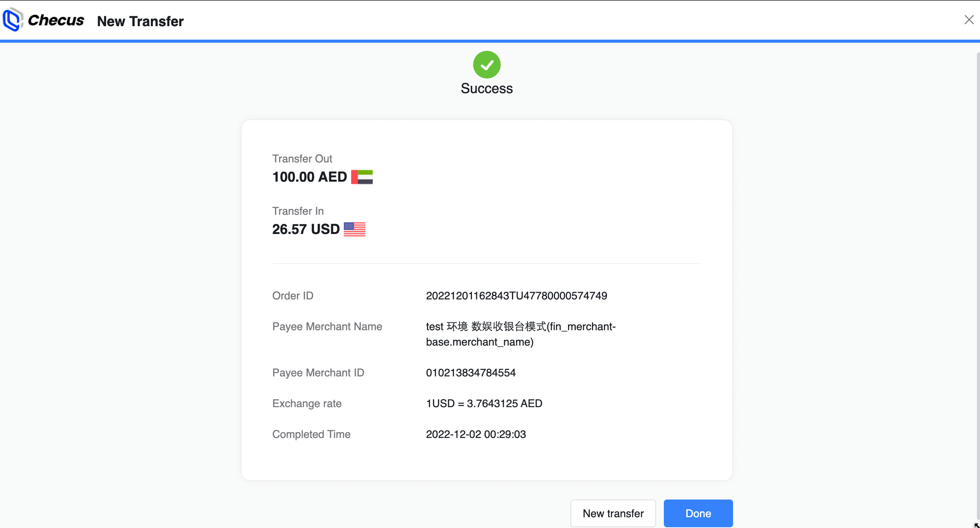Click the Transfer Out label
Viewport: 980px width, 528px height.
302,159
